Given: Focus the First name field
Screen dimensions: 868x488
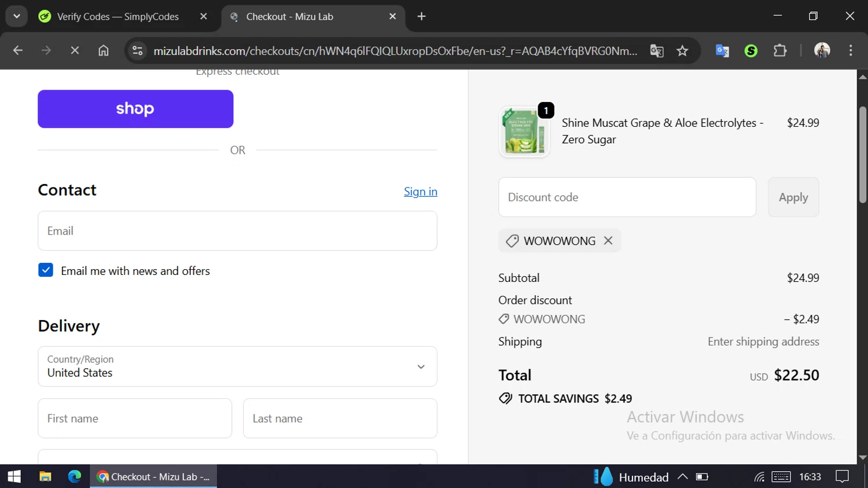Looking at the screenshot, I should coord(135,419).
